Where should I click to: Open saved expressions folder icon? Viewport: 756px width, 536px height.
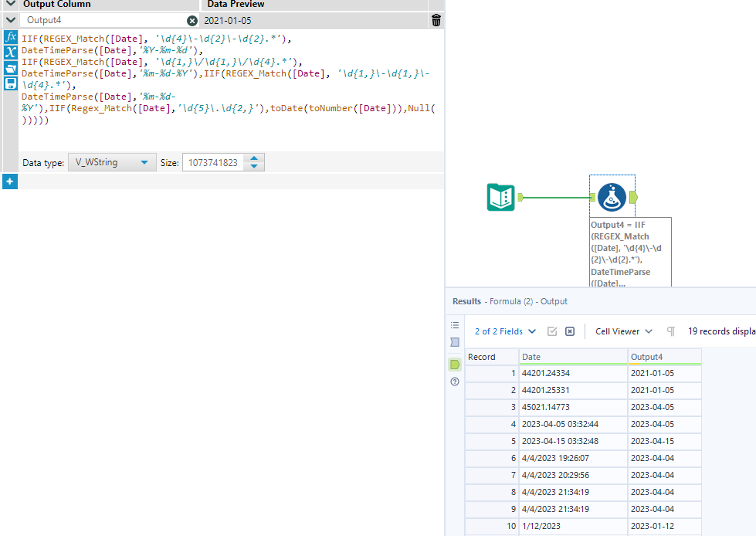(11, 69)
